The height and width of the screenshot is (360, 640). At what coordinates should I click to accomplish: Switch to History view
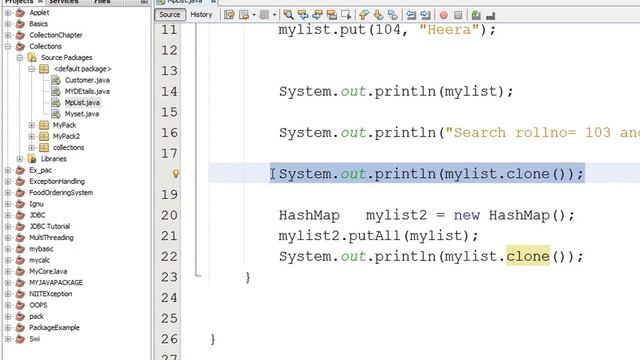coord(201,15)
